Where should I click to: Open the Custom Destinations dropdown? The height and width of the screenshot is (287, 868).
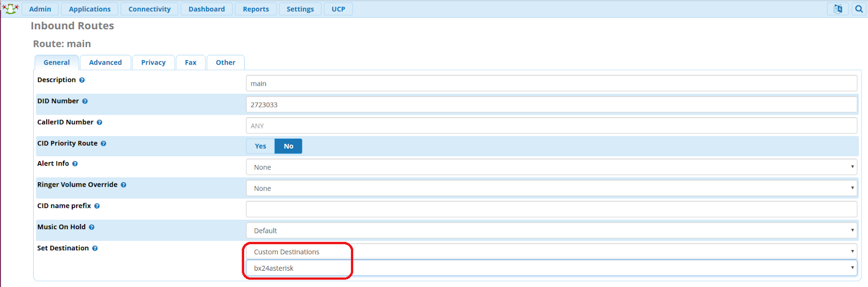click(x=552, y=252)
